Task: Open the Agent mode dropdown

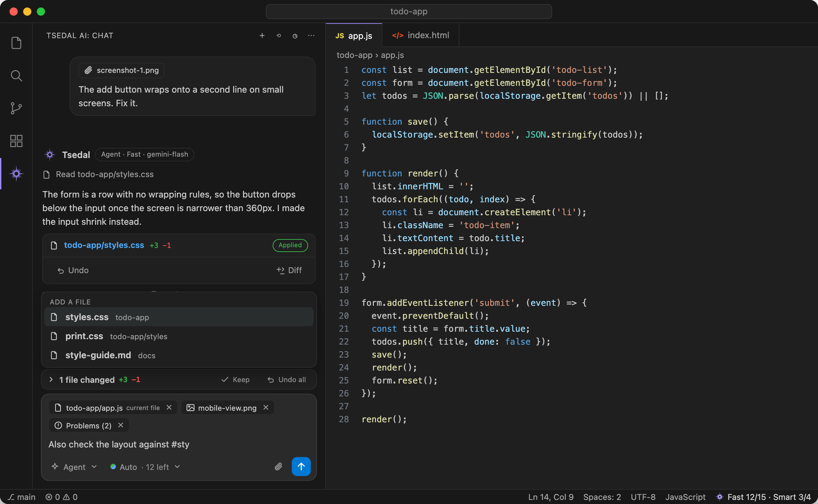Action: [74, 467]
